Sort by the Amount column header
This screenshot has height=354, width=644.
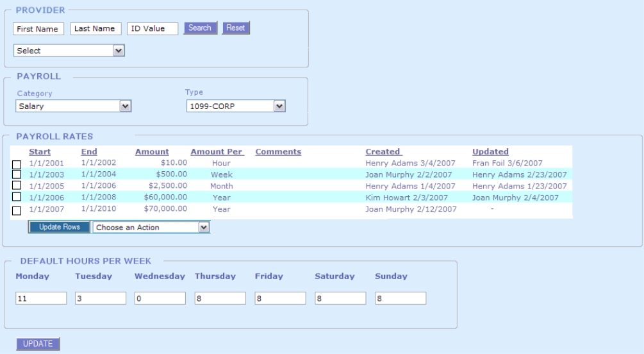pyautogui.click(x=152, y=152)
